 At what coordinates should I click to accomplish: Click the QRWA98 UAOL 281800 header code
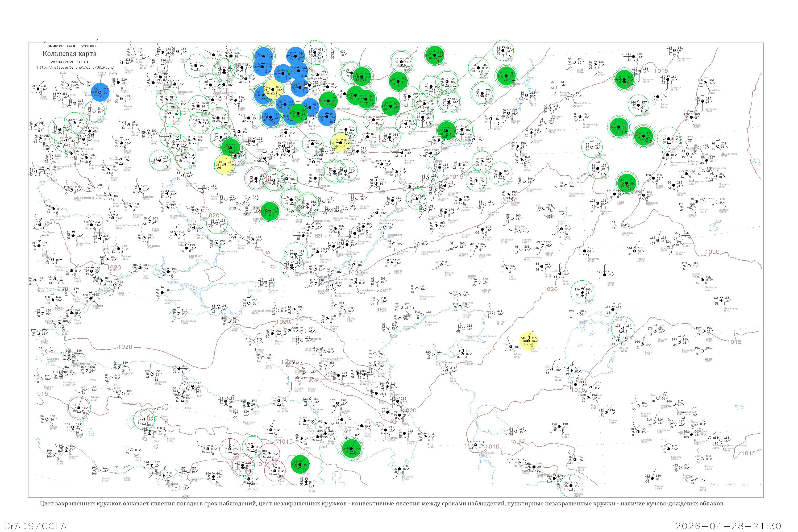pos(71,46)
